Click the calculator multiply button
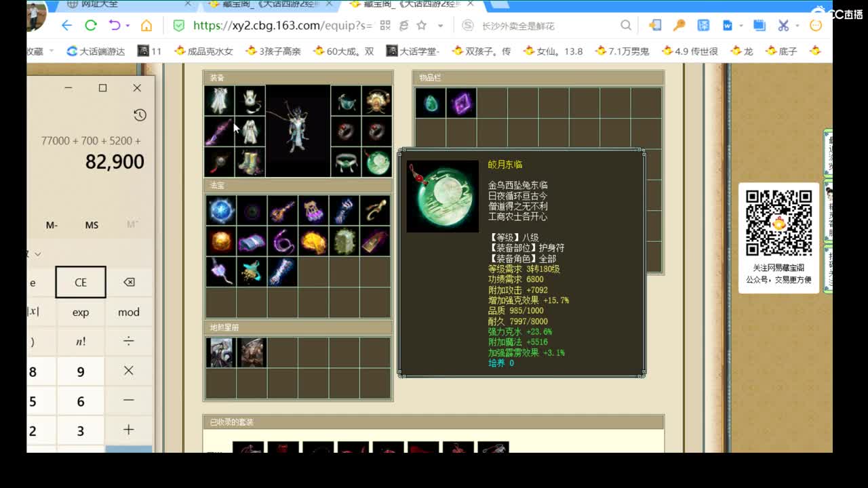This screenshot has width=868, height=488. 129,371
